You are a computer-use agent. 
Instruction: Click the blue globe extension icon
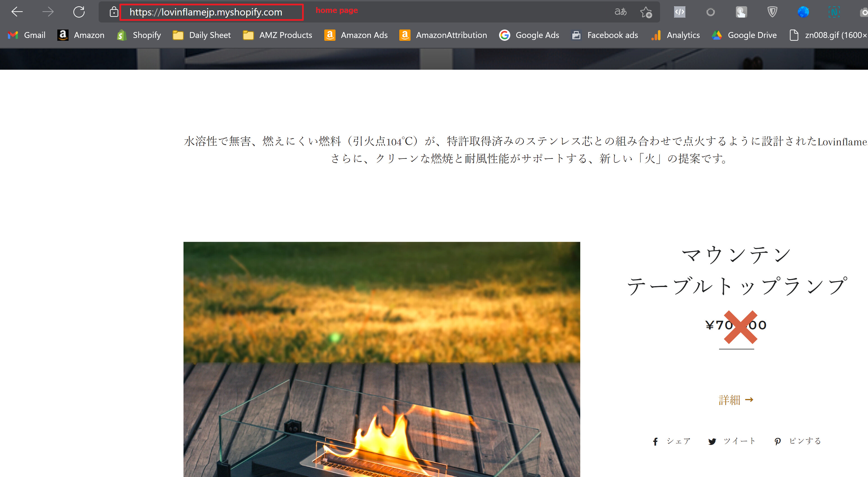pos(803,12)
